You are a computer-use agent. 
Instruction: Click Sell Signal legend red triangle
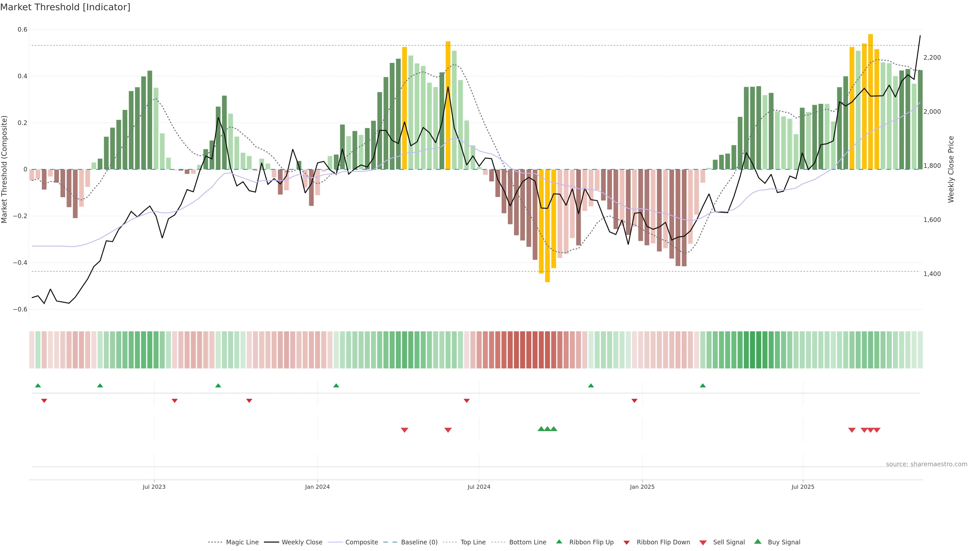703,543
